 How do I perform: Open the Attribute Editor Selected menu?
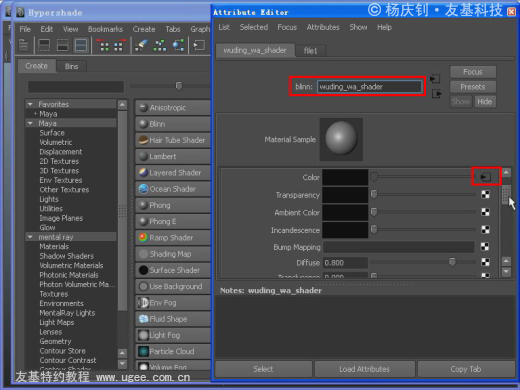pyautogui.click(x=254, y=27)
